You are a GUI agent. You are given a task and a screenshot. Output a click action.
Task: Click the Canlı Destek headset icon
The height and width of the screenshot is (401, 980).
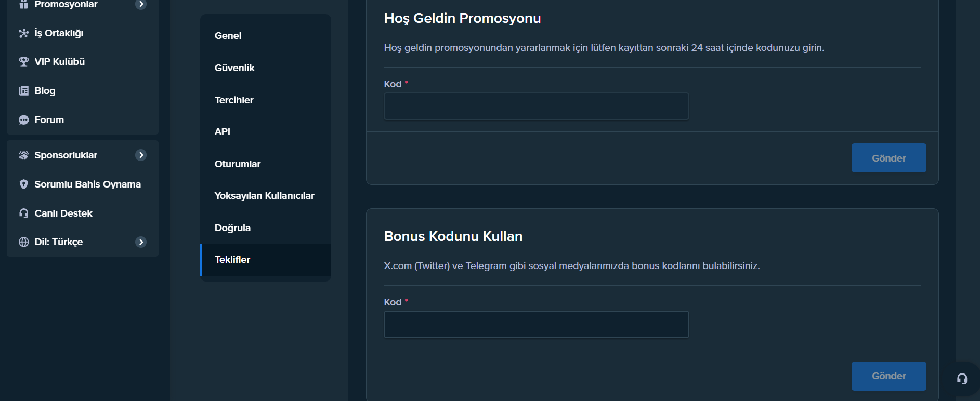click(23, 213)
